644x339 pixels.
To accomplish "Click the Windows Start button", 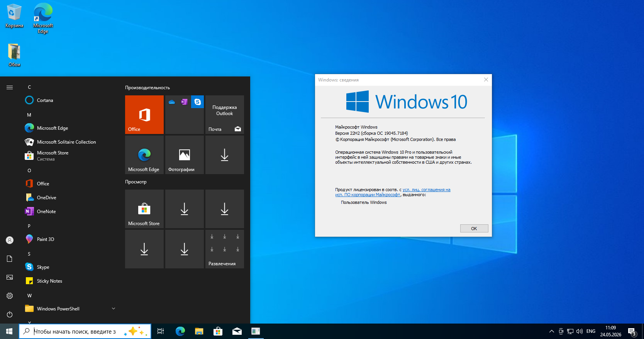I will [x=9, y=331].
